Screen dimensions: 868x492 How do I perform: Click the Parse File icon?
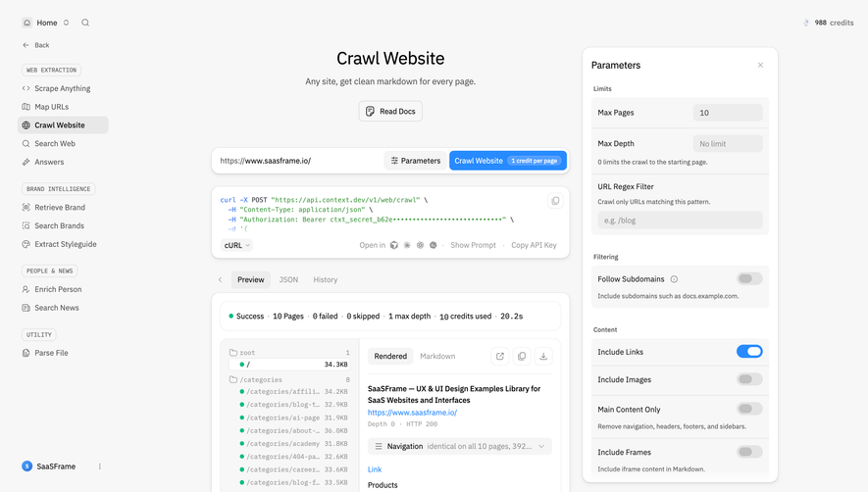26,353
